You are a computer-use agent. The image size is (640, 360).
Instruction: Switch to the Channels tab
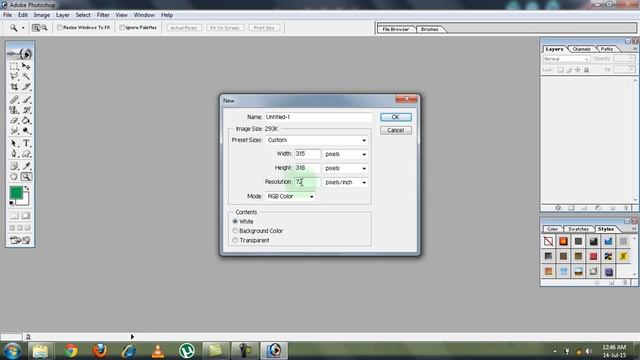[581, 49]
